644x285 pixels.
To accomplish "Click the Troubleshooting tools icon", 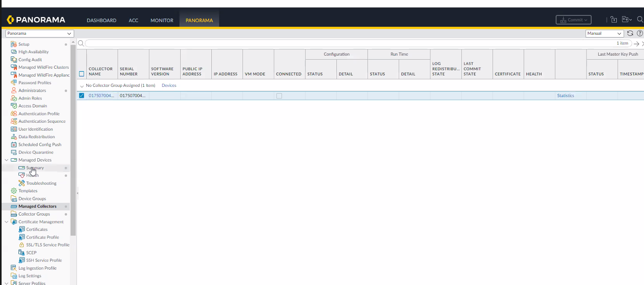I will pos(22,183).
